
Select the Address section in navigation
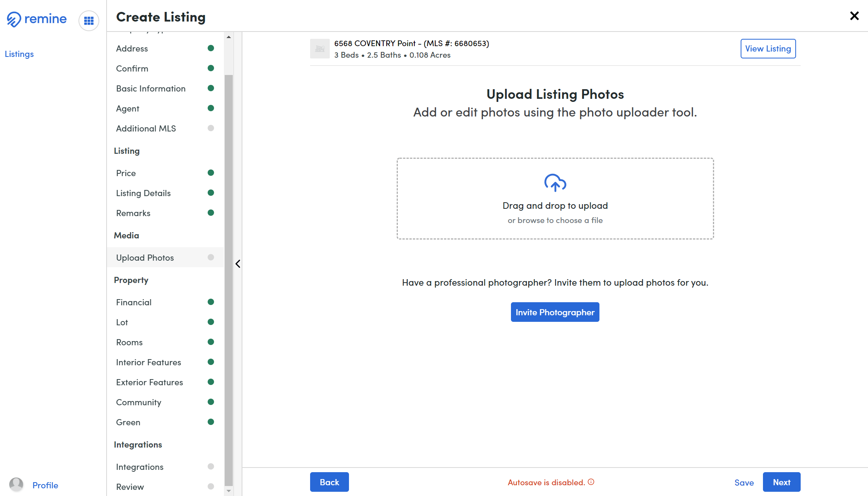[132, 48]
